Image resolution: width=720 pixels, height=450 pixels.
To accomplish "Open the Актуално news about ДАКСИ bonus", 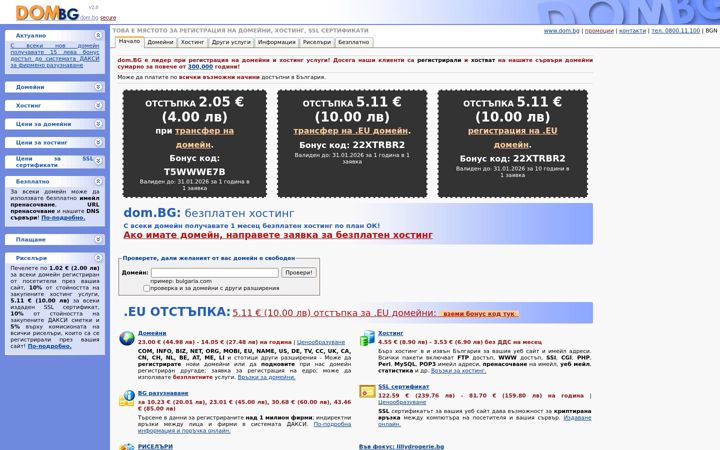I will [55, 56].
